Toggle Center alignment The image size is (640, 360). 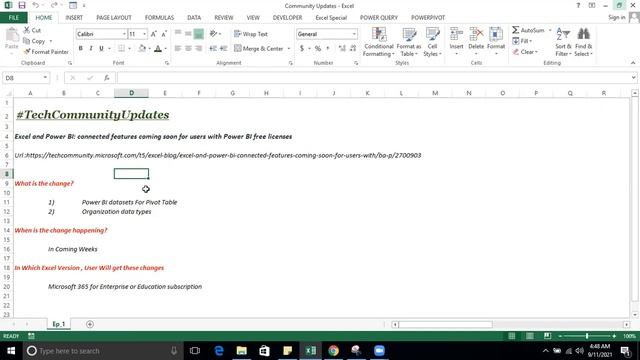tap(188, 49)
